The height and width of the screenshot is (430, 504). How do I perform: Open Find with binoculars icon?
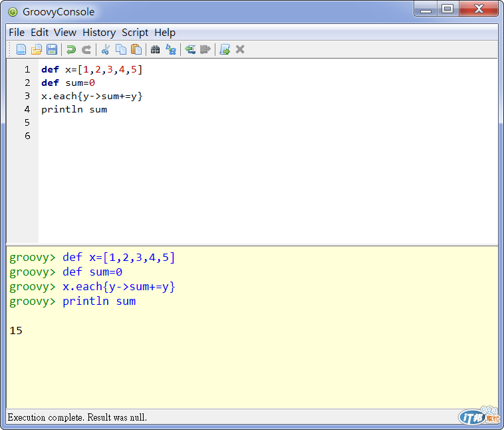pos(155,49)
